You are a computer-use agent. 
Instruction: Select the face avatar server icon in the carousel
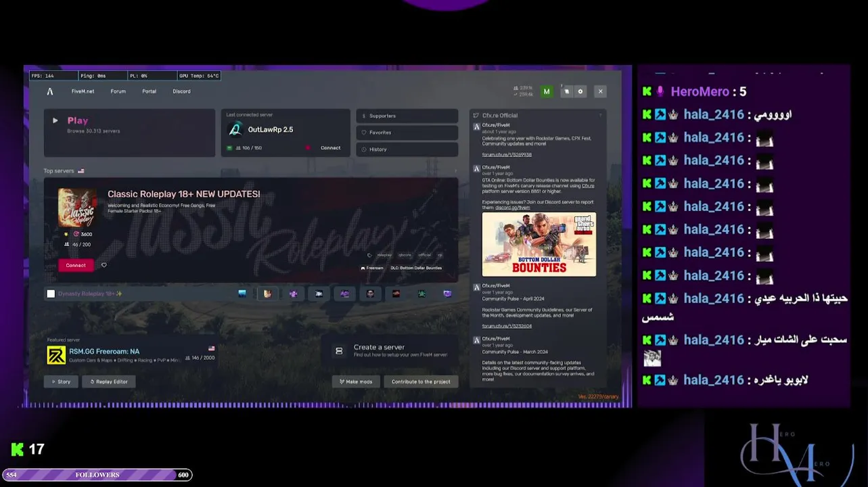tap(370, 294)
